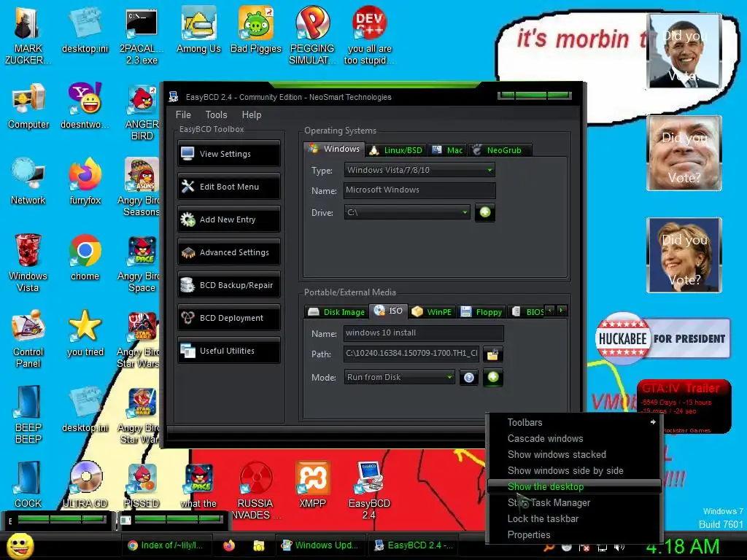Select the Computer desktop icon
Screen dimensions: 747x560
pyautogui.click(x=28, y=106)
